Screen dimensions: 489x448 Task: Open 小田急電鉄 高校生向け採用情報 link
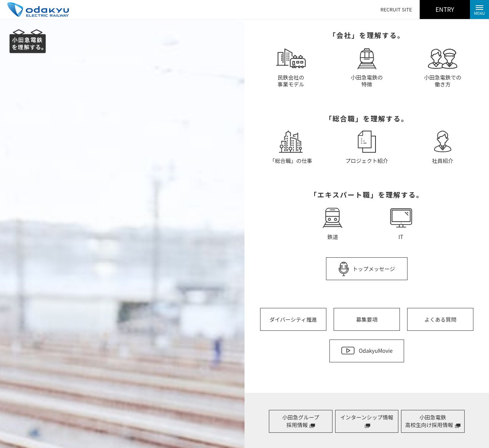tap(433, 421)
